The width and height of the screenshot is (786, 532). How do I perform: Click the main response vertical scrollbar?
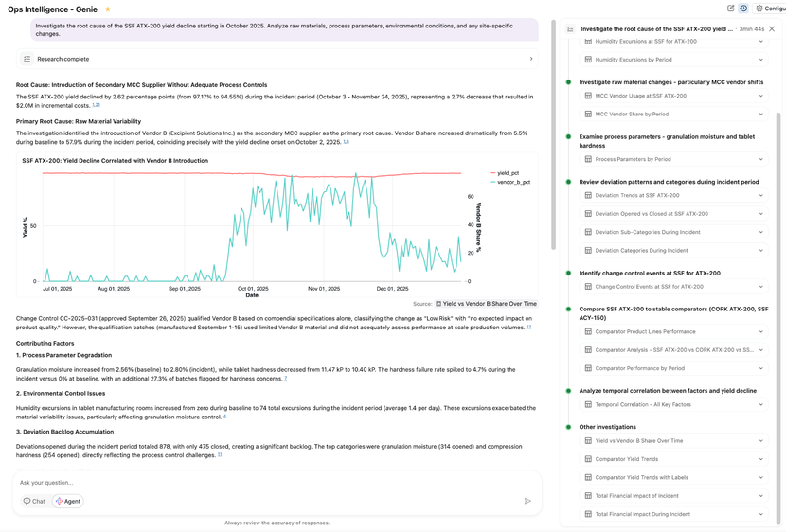(x=553, y=134)
